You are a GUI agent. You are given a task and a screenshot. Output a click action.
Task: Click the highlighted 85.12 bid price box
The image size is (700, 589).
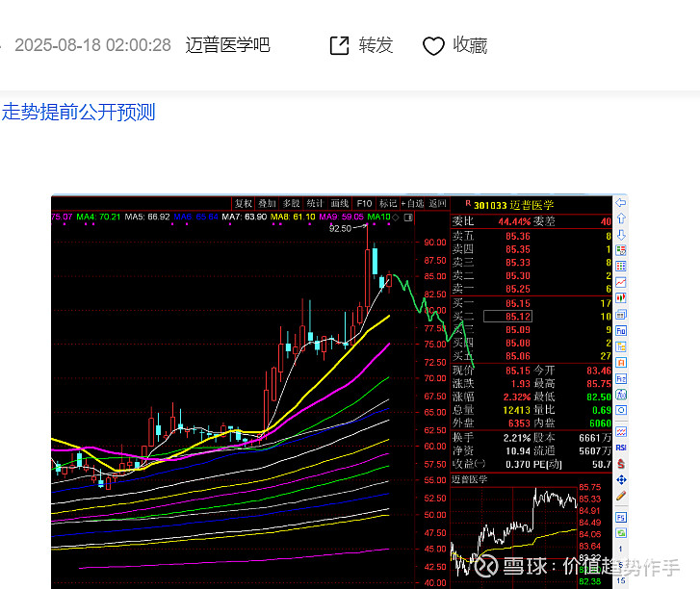point(508,317)
